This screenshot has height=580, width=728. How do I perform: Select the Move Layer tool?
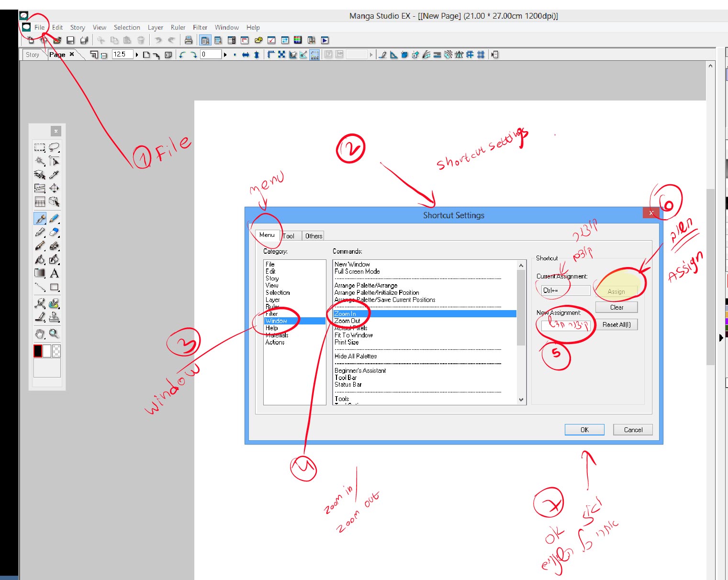coord(54,188)
